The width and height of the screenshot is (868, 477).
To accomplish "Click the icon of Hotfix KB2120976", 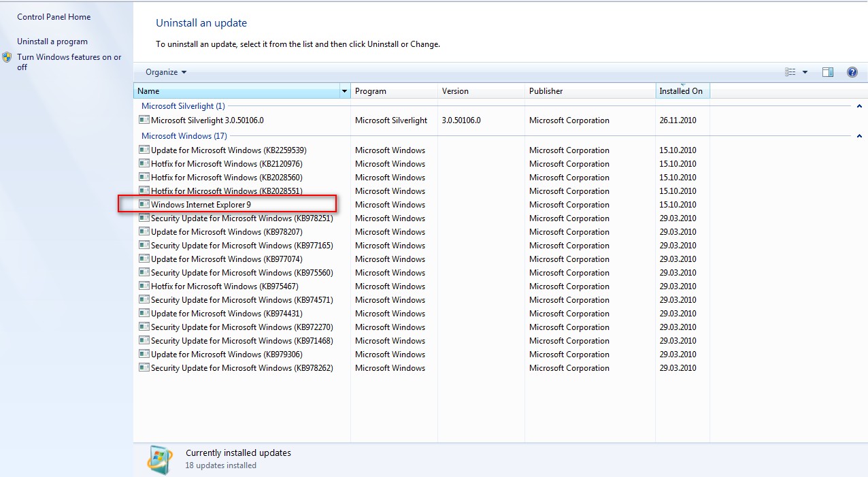I will click(144, 163).
